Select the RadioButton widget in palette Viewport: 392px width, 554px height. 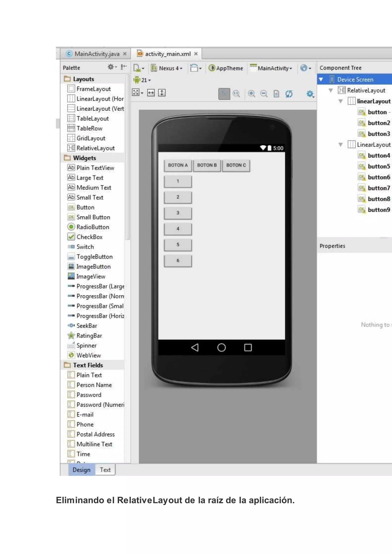point(93,227)
